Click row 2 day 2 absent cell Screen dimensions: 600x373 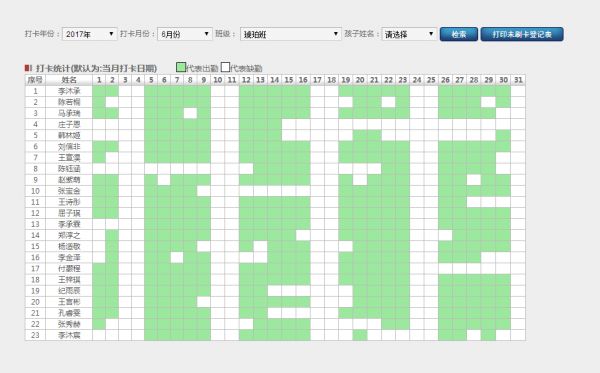point(112,102)
